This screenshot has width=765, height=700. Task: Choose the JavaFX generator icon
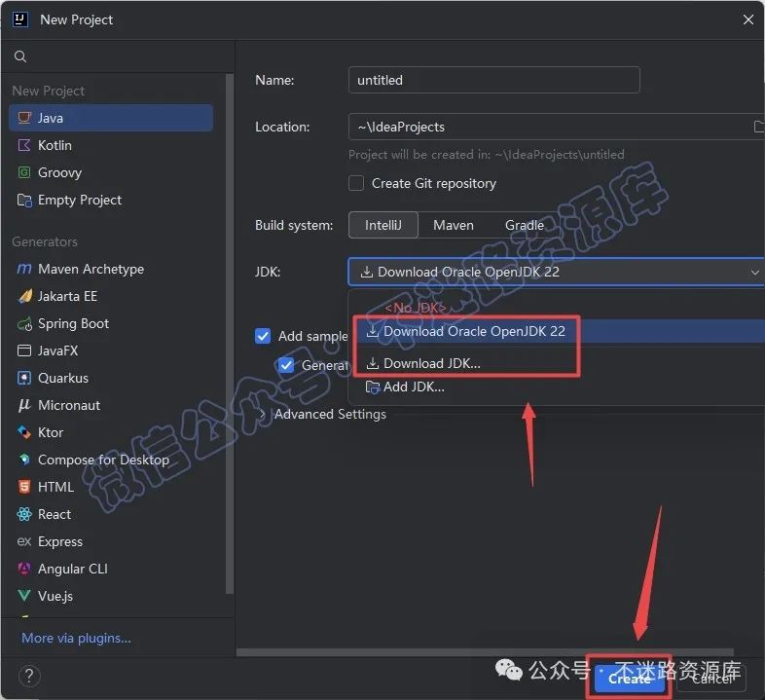24,350
